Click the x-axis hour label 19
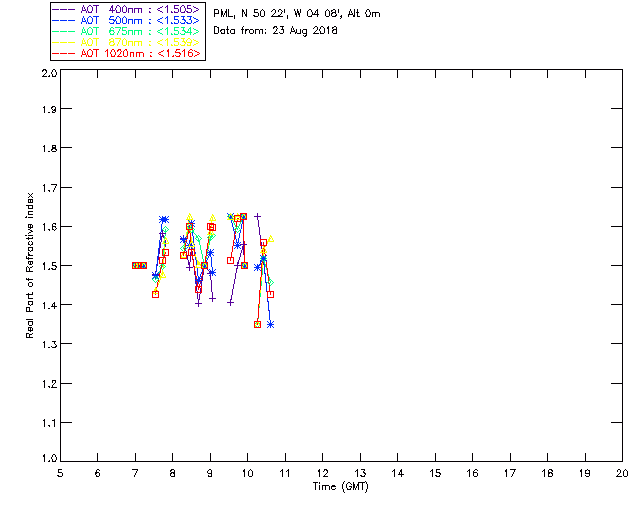640x512 pixels. click(585, 473)
